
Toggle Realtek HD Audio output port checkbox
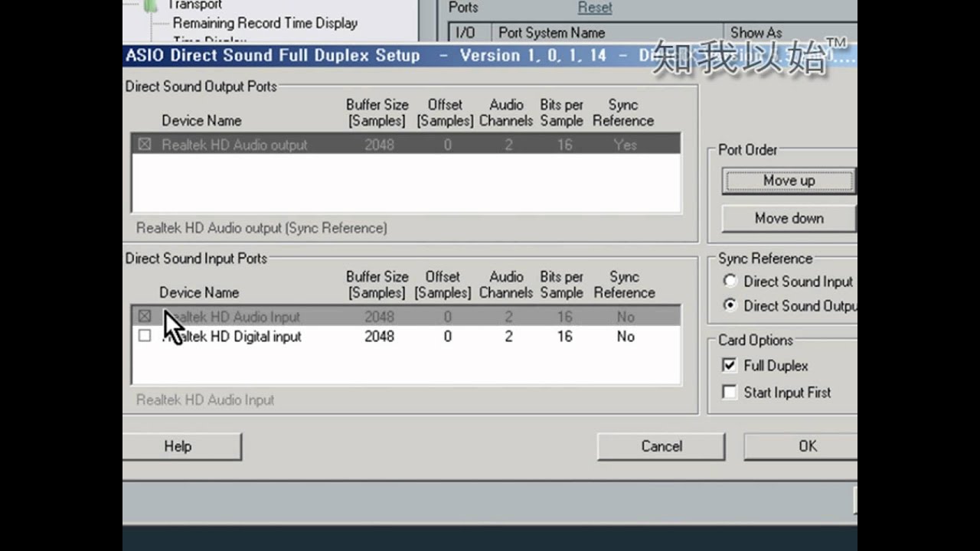144,144
